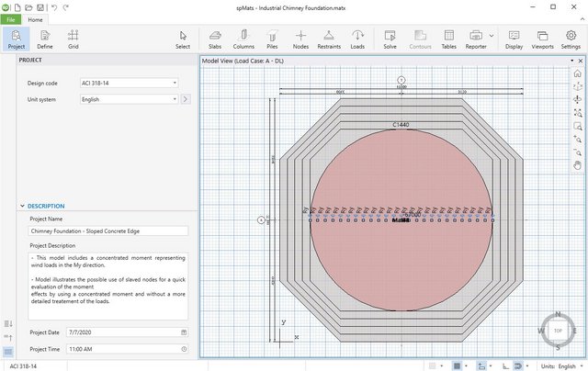Run the Solve command
588x371 pixels.
390,39
